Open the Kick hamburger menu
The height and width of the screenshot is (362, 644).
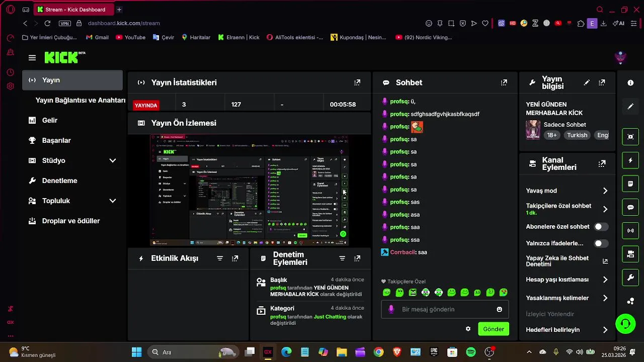tap(32, 58)
